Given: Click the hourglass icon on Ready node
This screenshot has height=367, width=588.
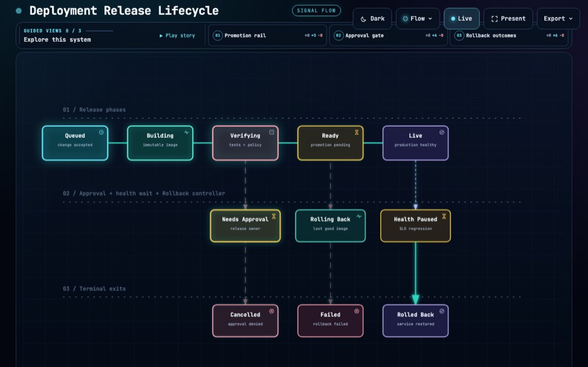Looking at the screenshot, I should [357, 133].
